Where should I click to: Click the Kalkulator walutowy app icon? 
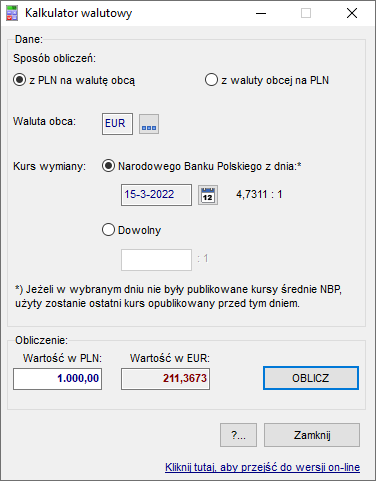click(x=12, y=13)
